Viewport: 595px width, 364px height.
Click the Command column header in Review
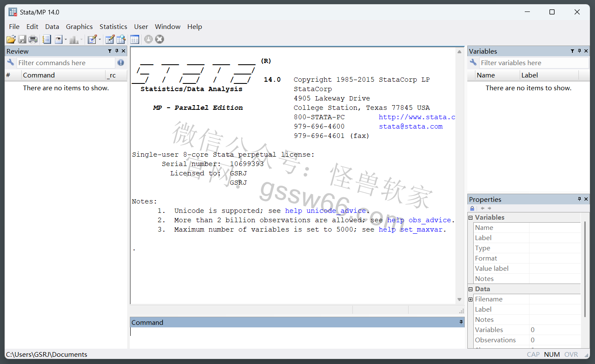point(63,75)
